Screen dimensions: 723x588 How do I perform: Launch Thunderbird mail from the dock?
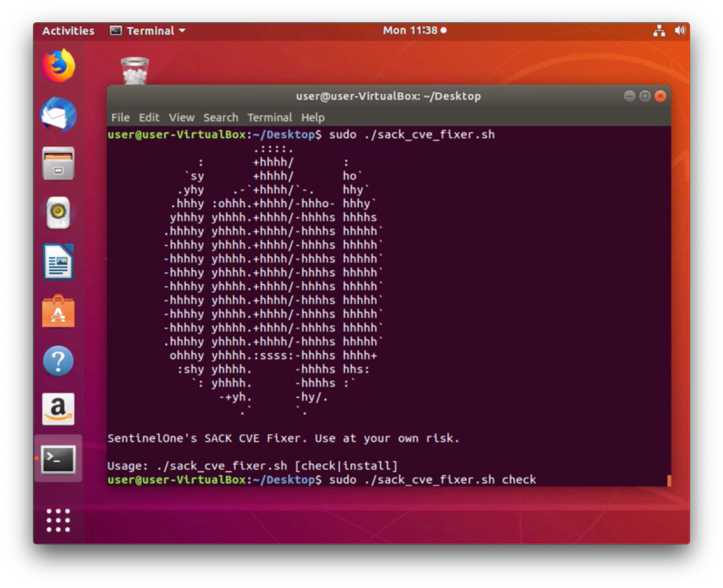pyautogui.click(x=58, y=114)
